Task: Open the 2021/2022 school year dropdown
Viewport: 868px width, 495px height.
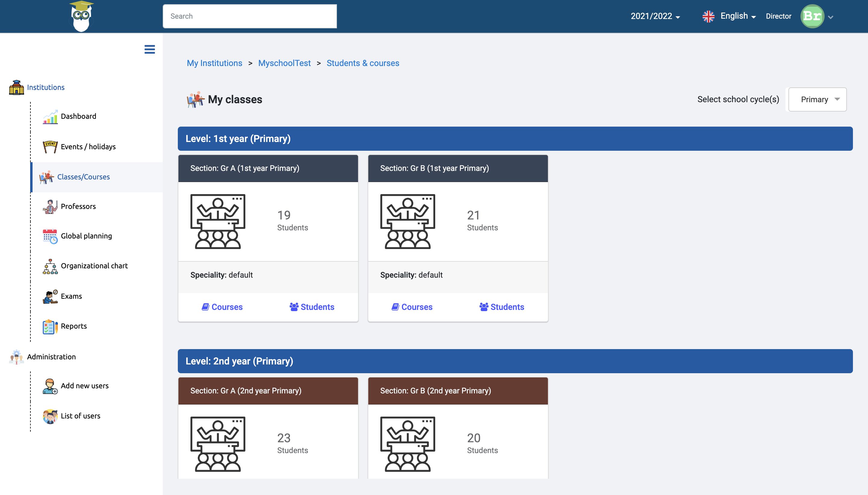Action: (655, 16)
